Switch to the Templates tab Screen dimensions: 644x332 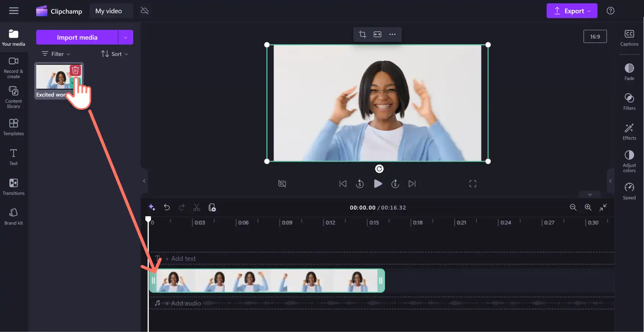pyautogui.click(x=14, y=127)
